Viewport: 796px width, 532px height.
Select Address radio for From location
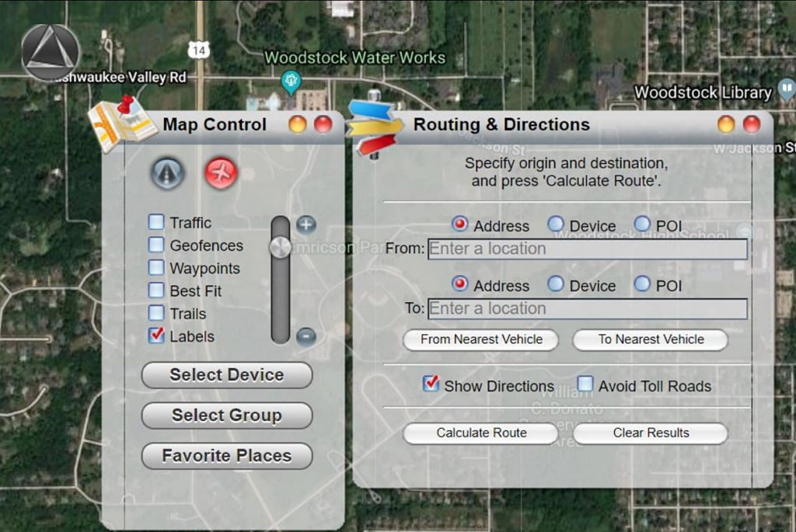pyautogui.click(x=460, y=224)
